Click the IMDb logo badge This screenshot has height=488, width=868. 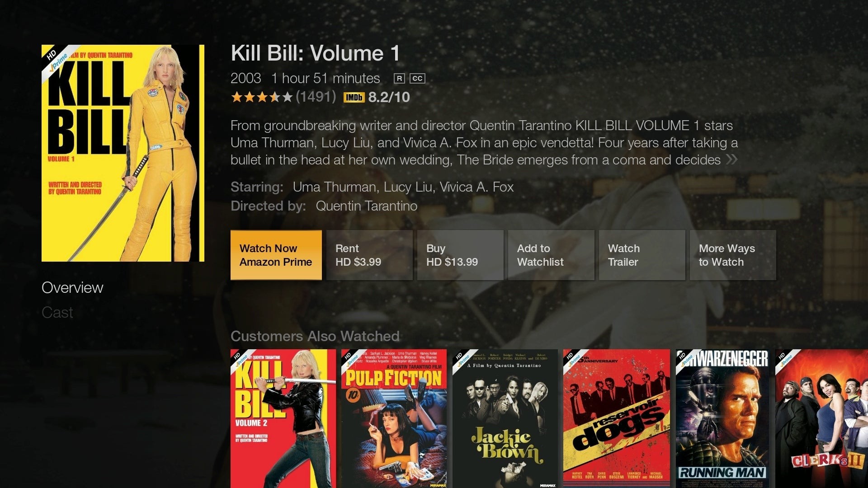pyautogui.click(x=354, y=97)
